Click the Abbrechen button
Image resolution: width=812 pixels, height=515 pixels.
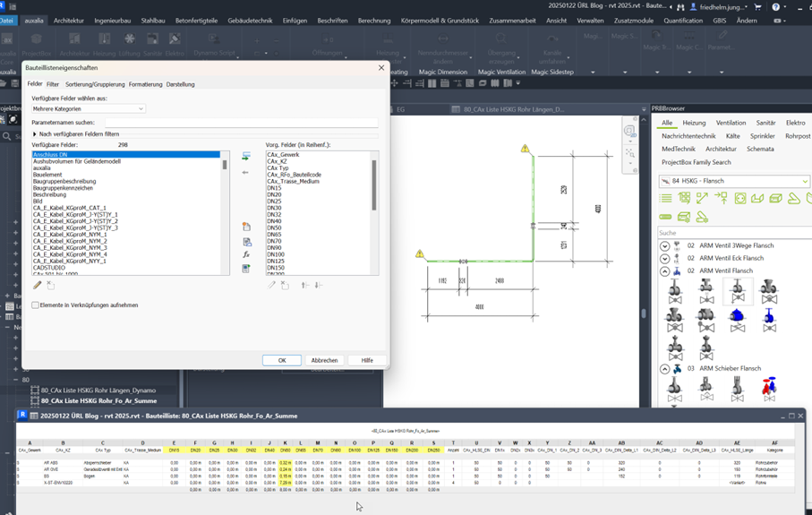[324, 360]
